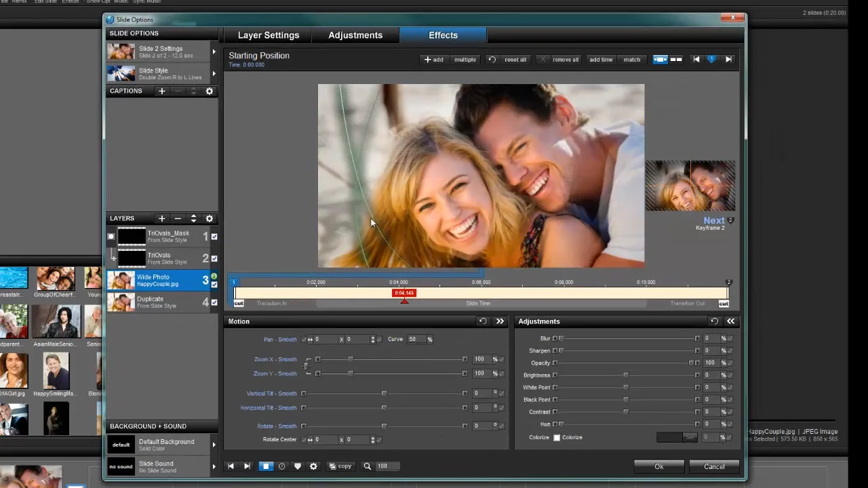Click the magnifier zoom icon in the bottom toolbar
This screenshot has width=868, height=488.
[368, 466]
